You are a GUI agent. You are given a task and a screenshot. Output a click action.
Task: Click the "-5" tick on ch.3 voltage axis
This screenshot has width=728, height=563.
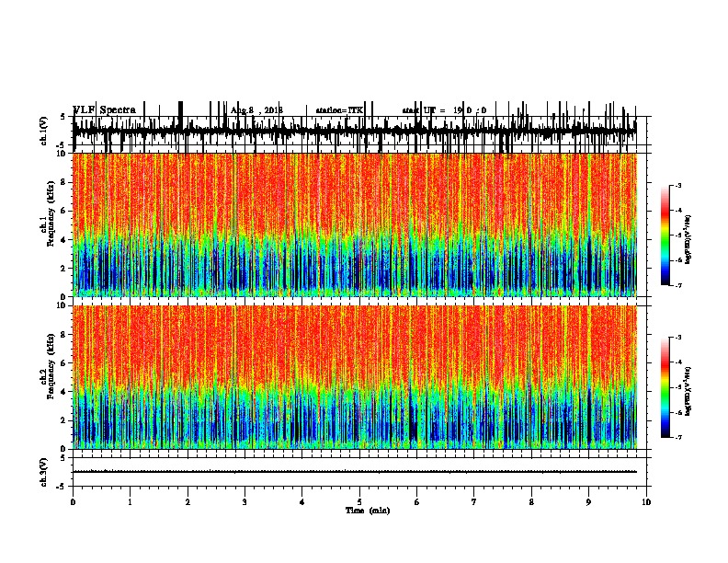pos(62,487)
